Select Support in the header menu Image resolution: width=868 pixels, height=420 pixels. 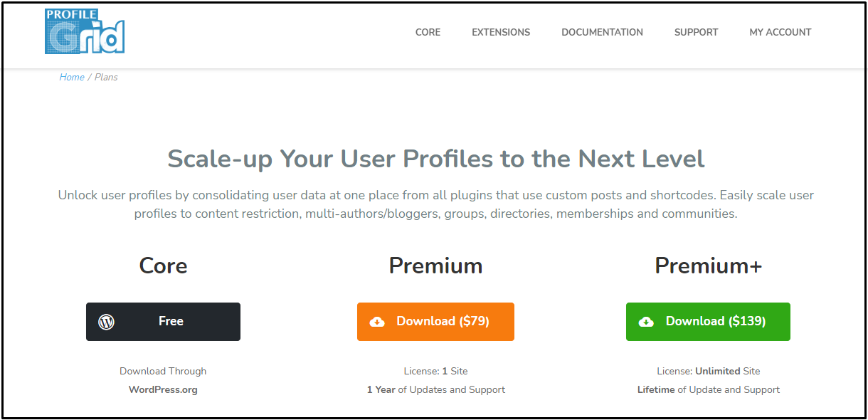point(696,32)
